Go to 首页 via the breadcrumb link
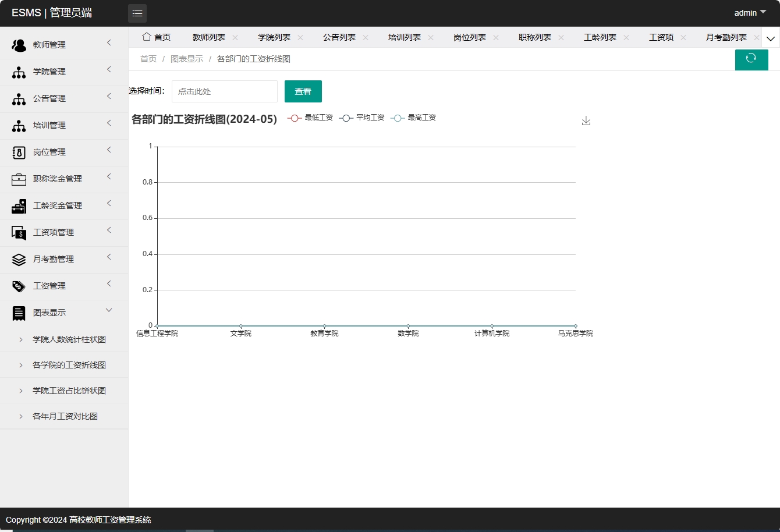The image size is (780, 532). (x=148, y=58)
